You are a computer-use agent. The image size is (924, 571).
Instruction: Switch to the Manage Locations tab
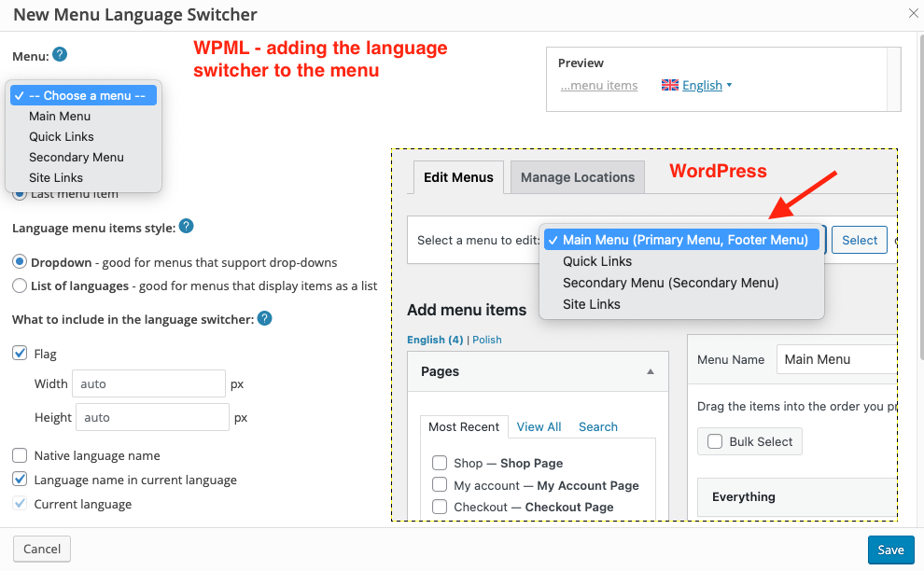click(577, 177)
